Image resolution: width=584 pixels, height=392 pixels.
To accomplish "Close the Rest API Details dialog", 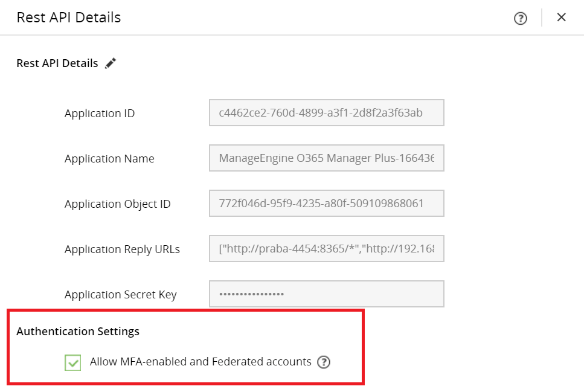I will pos(561,18).
